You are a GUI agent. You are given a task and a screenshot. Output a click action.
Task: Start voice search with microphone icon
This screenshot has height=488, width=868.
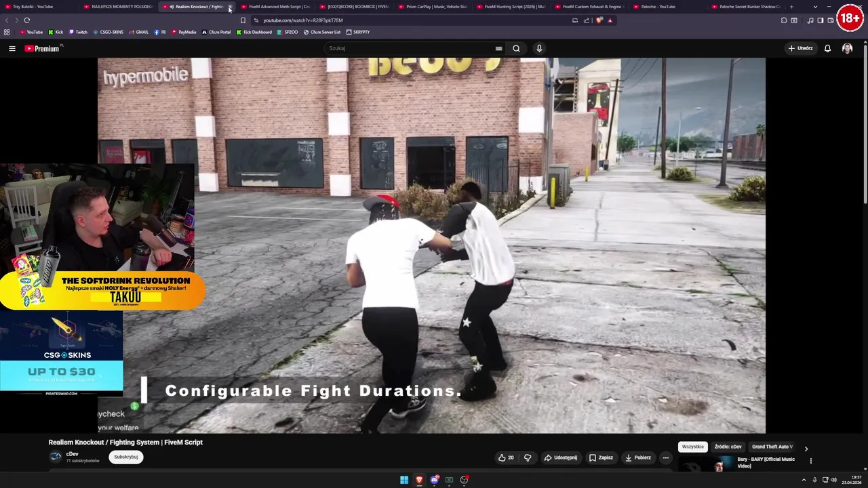tap(539, 48)
